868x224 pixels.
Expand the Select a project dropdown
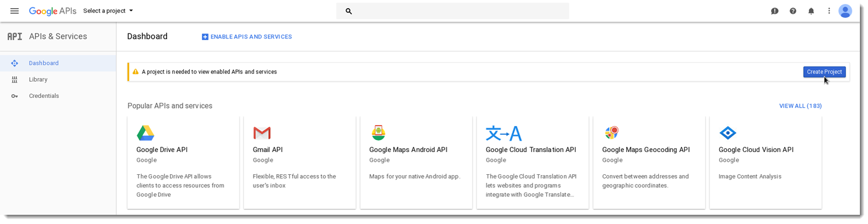pyautogui.click(x=108, y=11)
